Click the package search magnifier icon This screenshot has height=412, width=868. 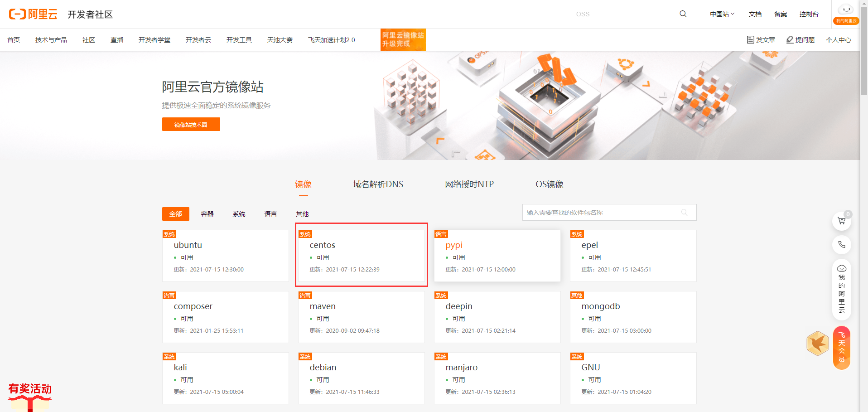(x=685, y=213)
